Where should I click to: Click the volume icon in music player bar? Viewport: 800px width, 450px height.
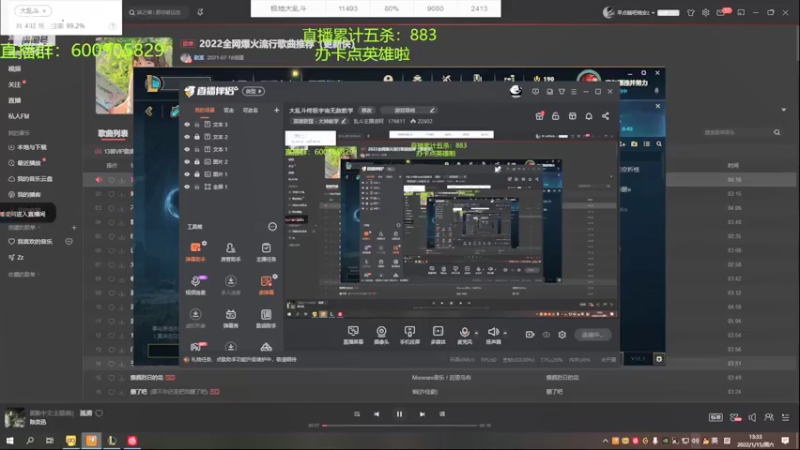pos(752,417)
